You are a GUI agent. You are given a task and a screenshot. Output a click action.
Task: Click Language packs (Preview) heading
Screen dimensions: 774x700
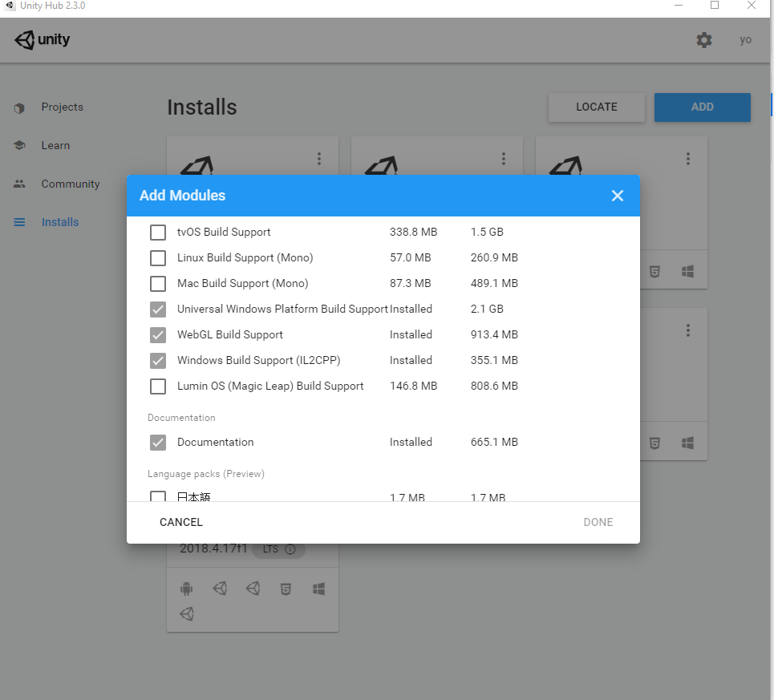coord(206,474)
